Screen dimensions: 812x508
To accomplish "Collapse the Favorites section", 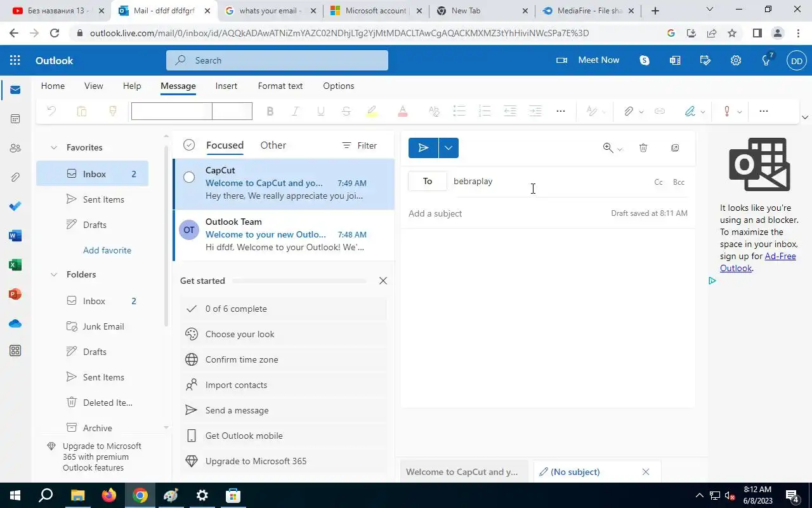I will click(x=54, y=147).
